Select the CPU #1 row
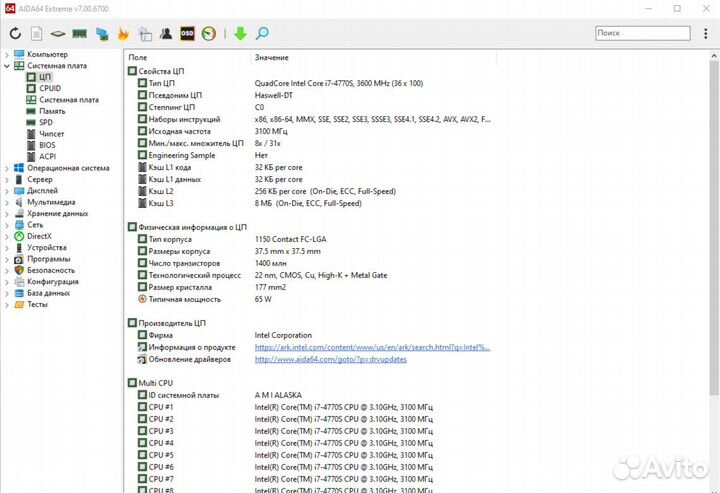This screenshot has height=493, width=720. point(309,407)
